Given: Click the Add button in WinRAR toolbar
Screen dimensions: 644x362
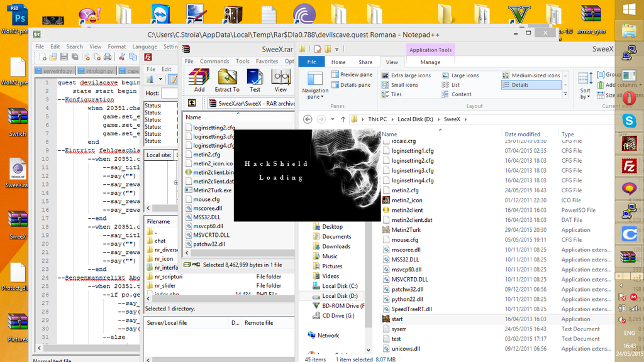Looking at the screenshot, I should [199, 80].
